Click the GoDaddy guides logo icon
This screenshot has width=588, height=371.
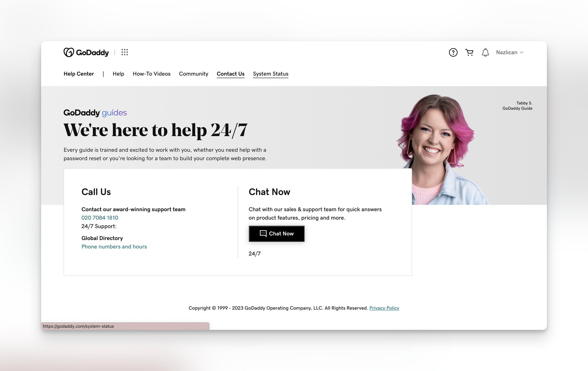tap(95, 113)
